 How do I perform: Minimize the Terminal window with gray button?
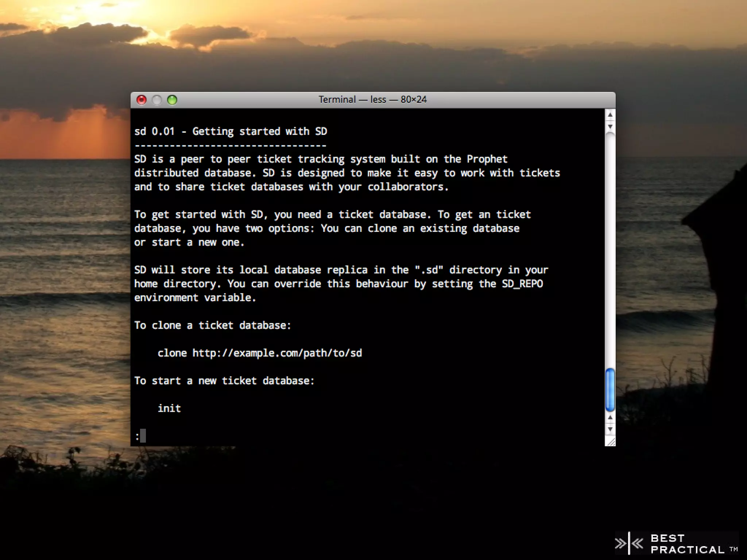tap(157, 100)
